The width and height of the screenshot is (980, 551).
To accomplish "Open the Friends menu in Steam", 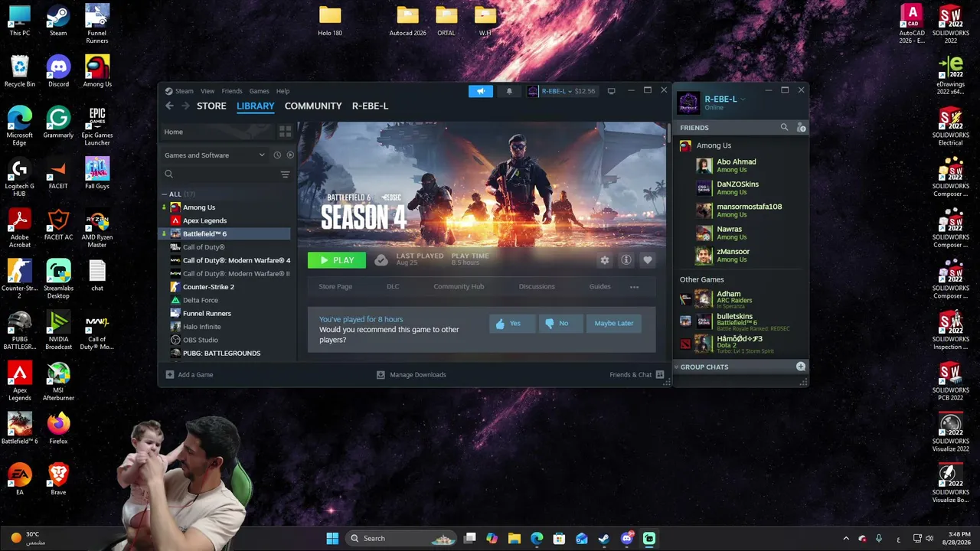I will click(x=232, y=91).
